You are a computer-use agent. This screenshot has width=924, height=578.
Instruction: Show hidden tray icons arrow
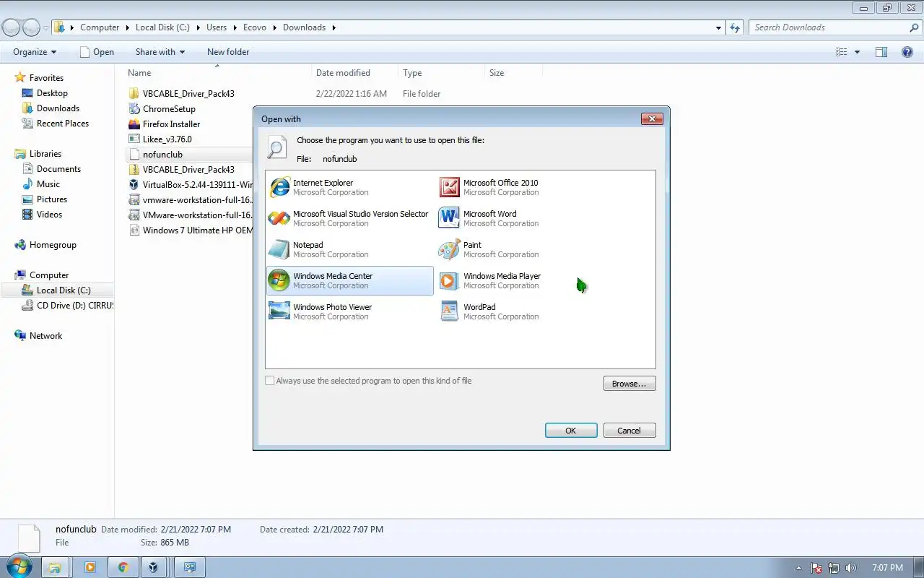point(798,568)
